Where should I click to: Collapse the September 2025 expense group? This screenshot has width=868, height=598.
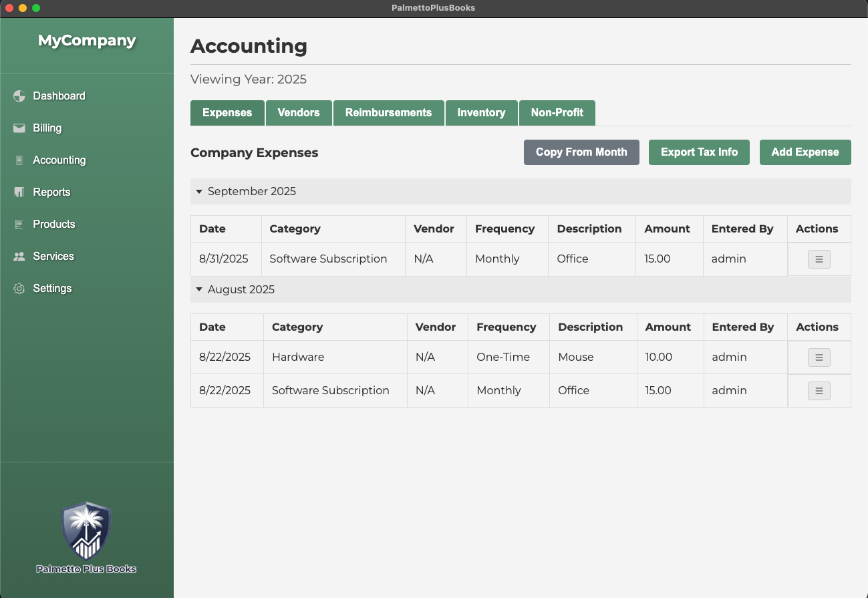tap(199, 192)
